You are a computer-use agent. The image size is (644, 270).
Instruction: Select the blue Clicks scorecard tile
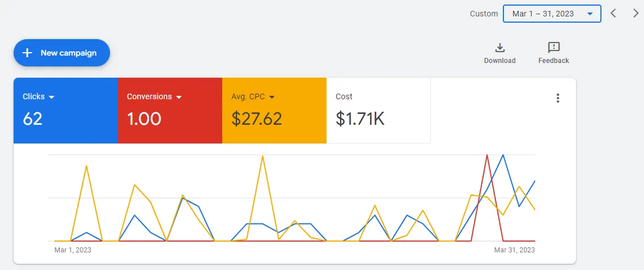point(66,111)
